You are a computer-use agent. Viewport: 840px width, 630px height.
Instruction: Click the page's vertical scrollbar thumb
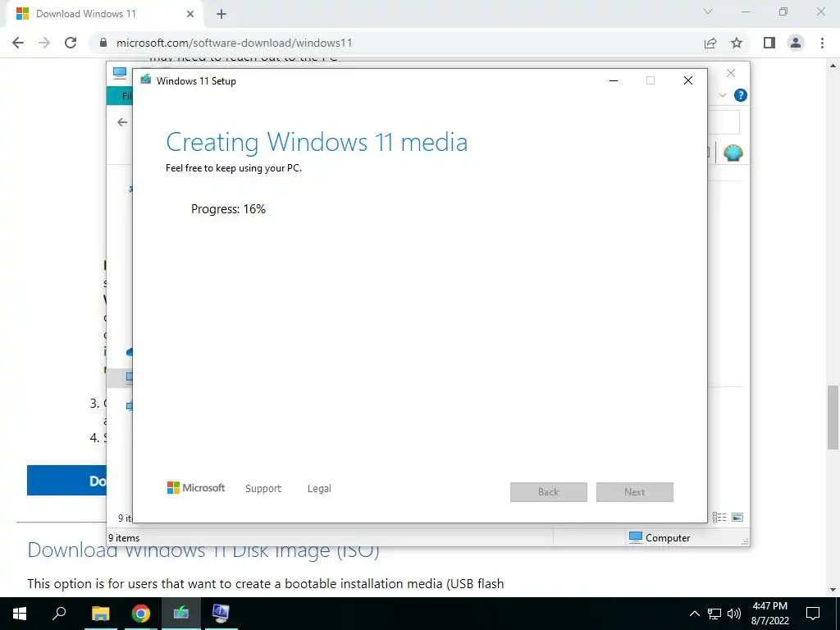click(x=833, y=417)
